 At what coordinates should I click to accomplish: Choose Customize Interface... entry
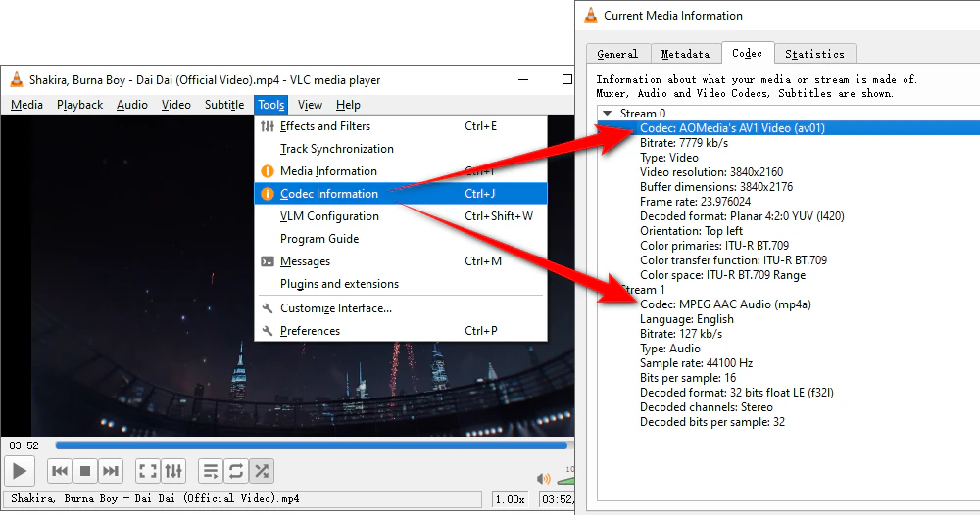(401, 308)
